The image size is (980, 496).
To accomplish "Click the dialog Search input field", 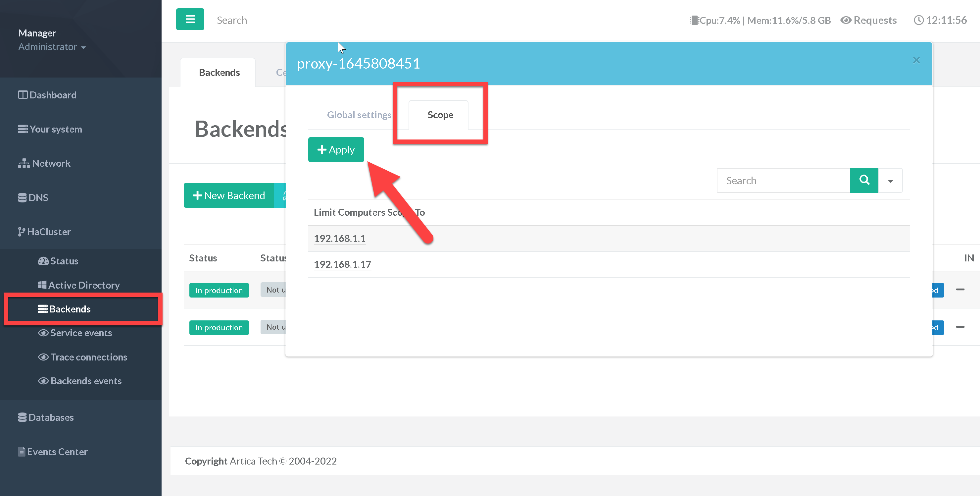I will click(783, 181).
